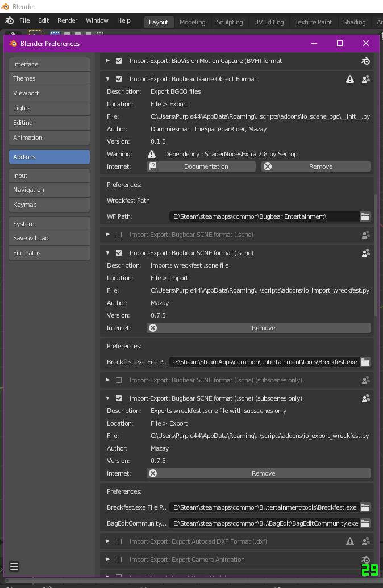Click community icon on Autocad DXF row
Image resolution: width=383 pixels, height=588 pixels.
pyautogui.click(x=365, y=541)
